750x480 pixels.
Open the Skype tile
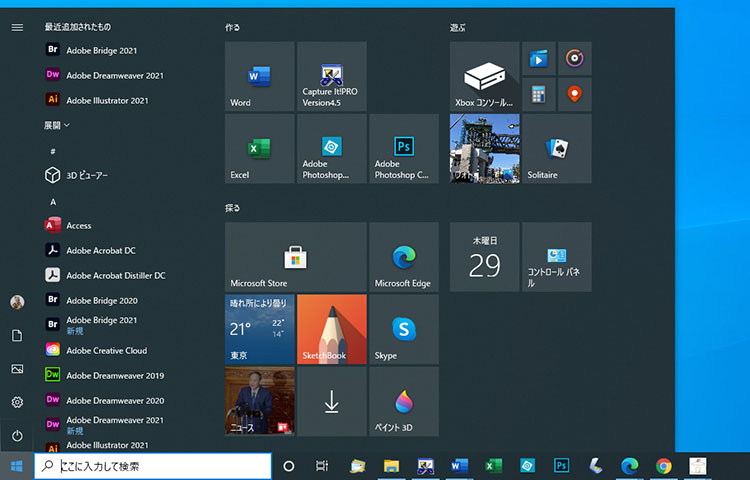(403, 329)
